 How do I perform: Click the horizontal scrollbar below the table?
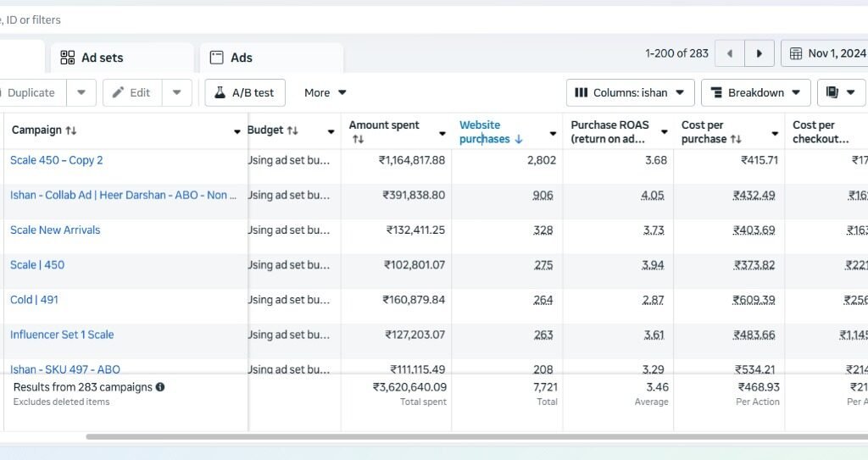tap(475, 437)
